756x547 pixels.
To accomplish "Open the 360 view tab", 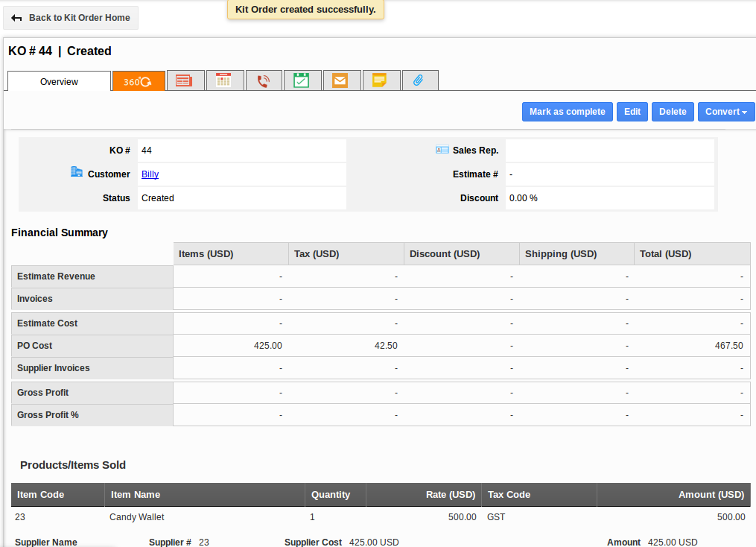I will pyautogui.click(x=138, y=80).
